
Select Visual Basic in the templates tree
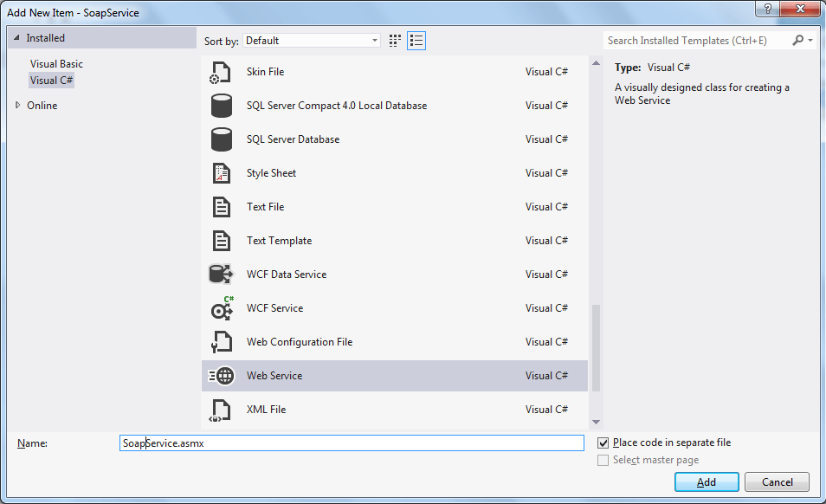click(56, 64)
